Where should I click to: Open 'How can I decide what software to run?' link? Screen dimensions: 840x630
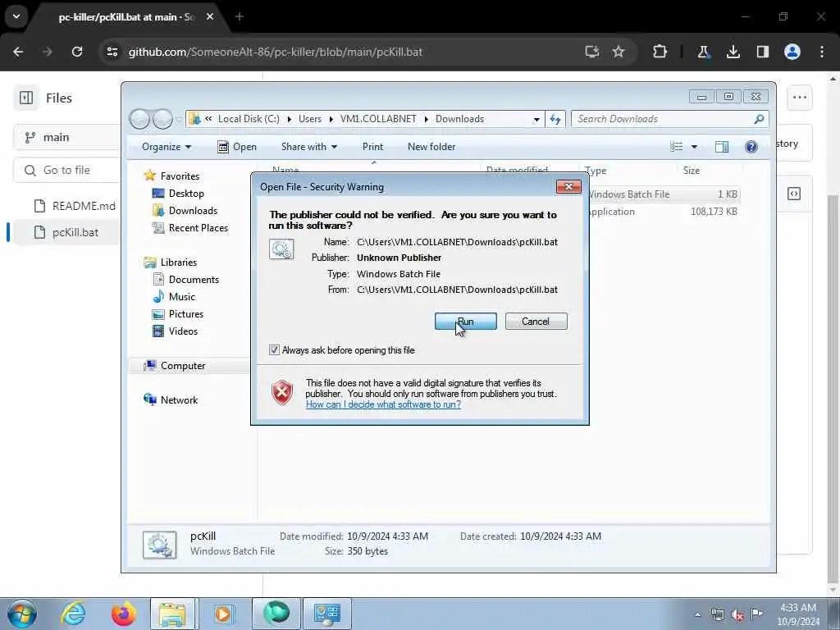[x=383, y=404]
